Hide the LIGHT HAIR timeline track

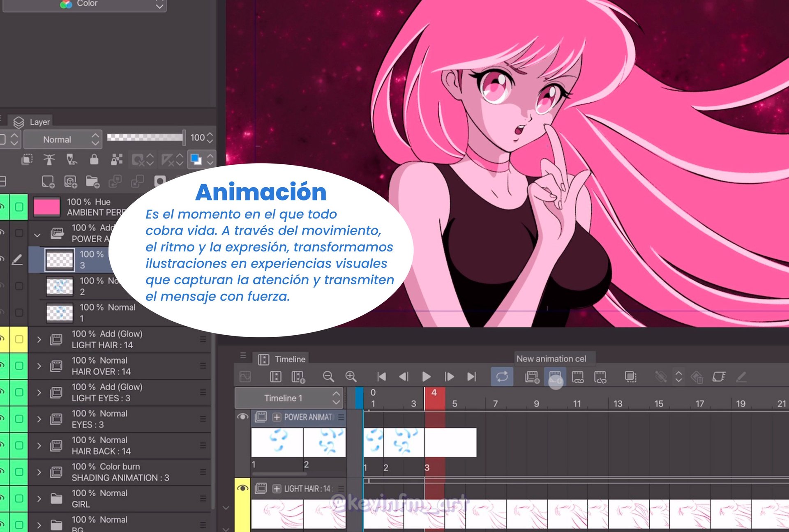point(242,488)
